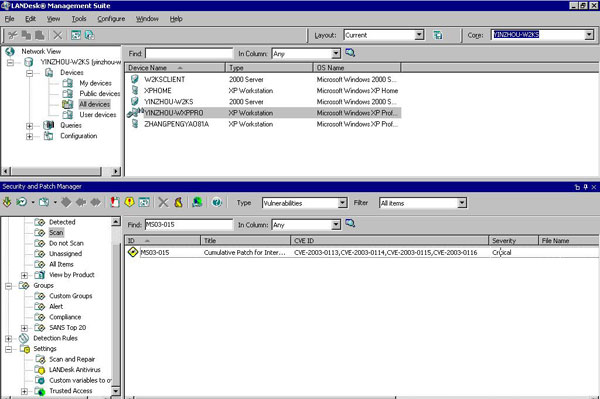
Task: Click the Find field containing MS03-015
Action: pyautogui.click(x=189, y=224)
